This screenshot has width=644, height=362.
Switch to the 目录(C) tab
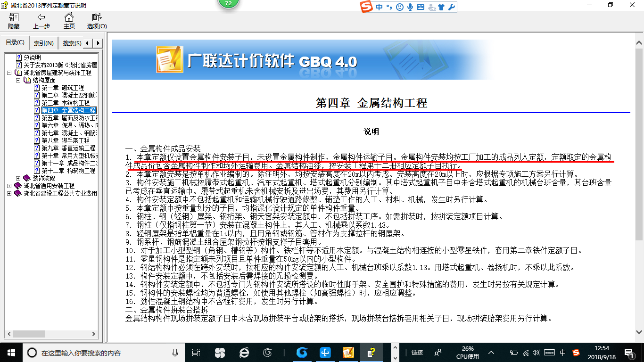coord(15,42)
